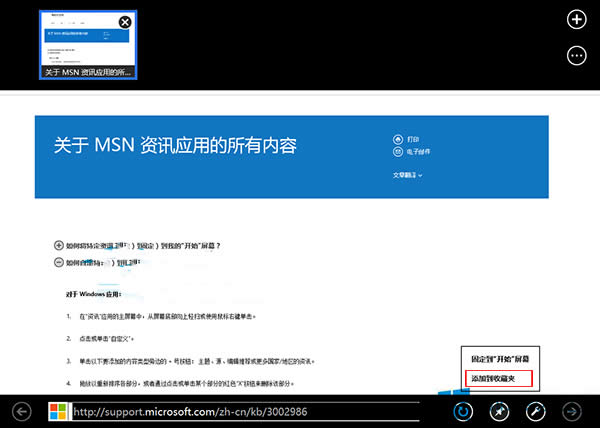Focus the support.microsoft.com address bar
600x428 pixels.
pos(246,412)
